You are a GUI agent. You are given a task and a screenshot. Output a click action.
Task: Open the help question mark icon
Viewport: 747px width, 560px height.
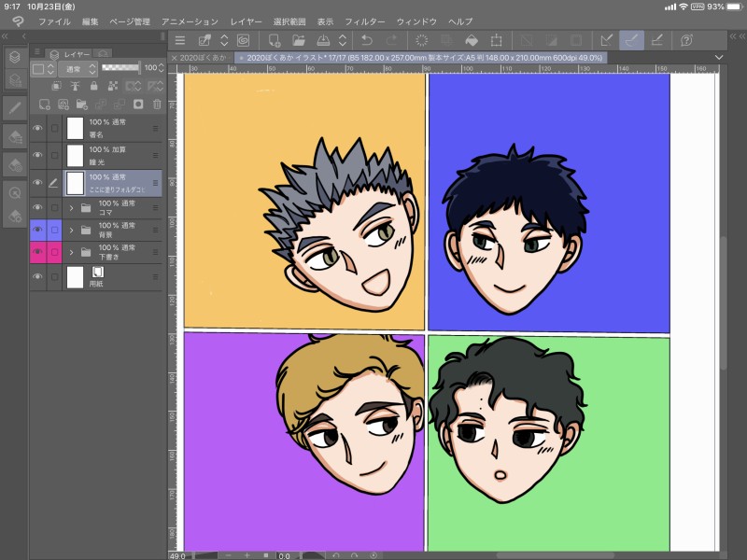(x=686, y=40)
